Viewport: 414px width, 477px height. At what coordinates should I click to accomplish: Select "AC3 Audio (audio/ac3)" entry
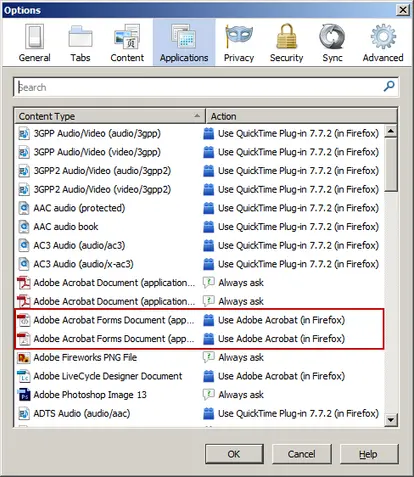(x=79, y=246)
